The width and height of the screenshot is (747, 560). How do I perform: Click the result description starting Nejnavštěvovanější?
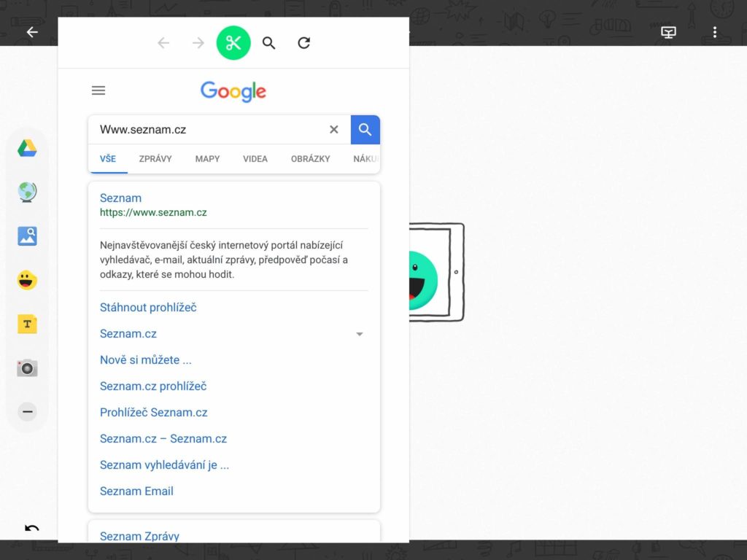pyautogui.click(x=224, y=260)
